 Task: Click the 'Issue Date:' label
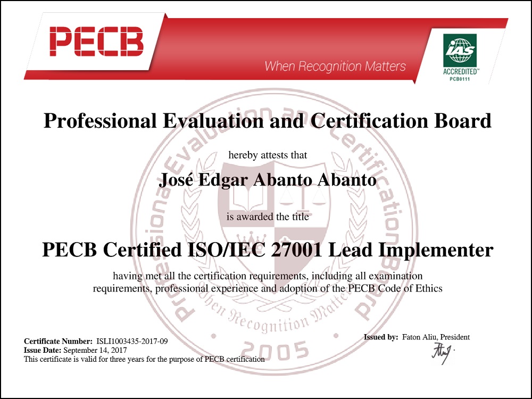(x=43, y=350)
